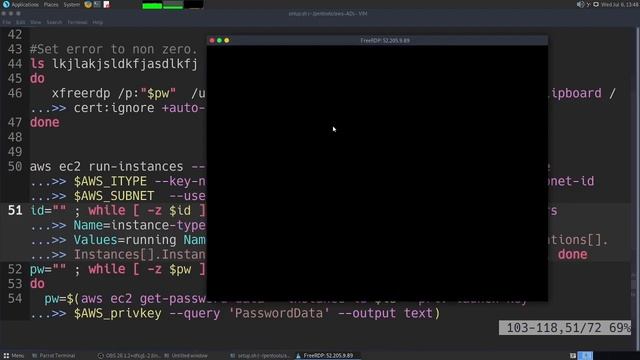Open the clock showing Wed Jul 6
The width and height of the screenshot is (640, 360).
pyautogui.click(x=620, y=4)
